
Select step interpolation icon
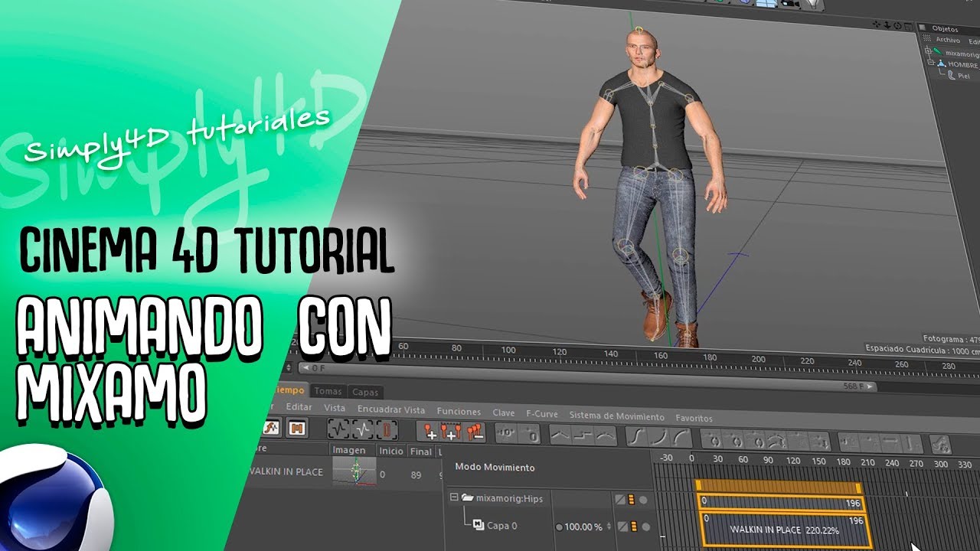coord(583,435)
